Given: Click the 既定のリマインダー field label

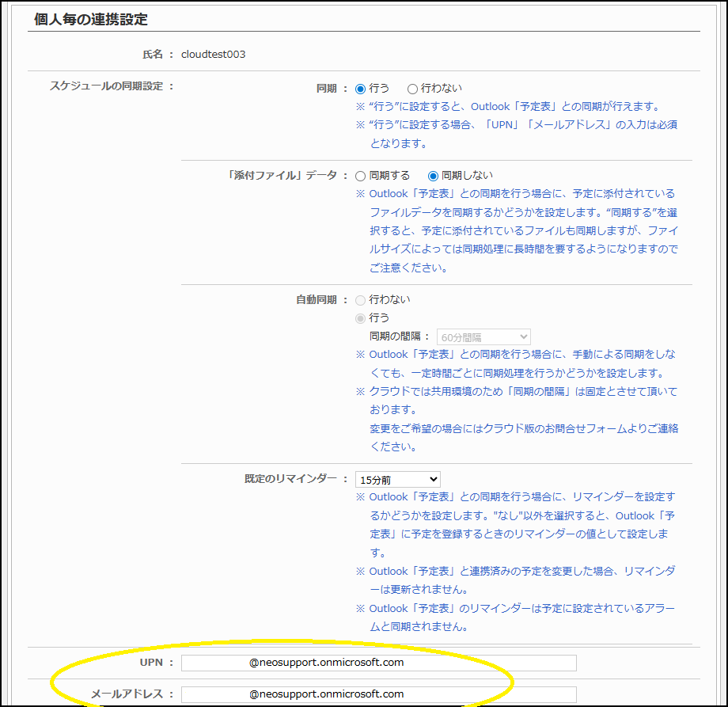Looking at the screenshot, I should click(x=291, y=479).
